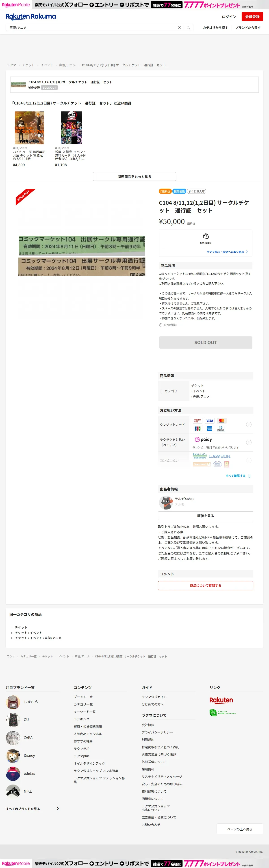
Task: Click the grey SOLD OUT button
Action: (206, 342)
